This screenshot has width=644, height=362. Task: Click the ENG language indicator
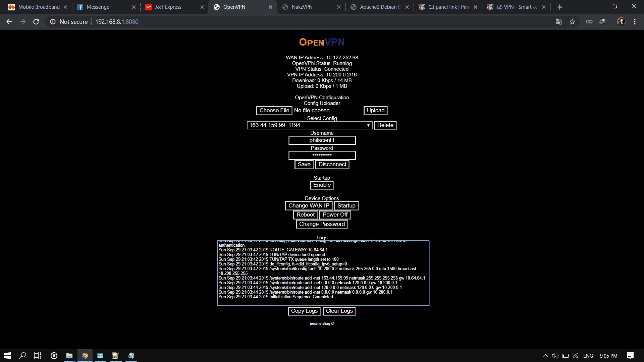click(x=588, y=356)
